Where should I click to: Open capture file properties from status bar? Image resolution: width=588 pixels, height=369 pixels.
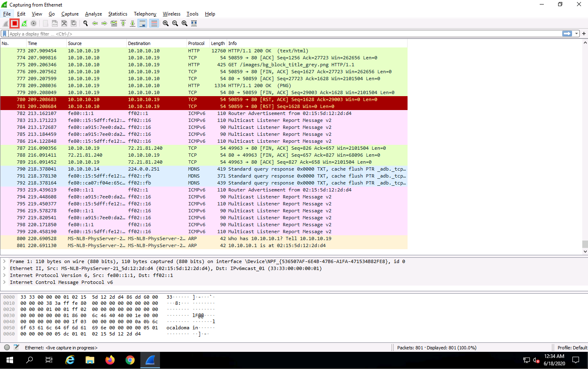(16, 347)
